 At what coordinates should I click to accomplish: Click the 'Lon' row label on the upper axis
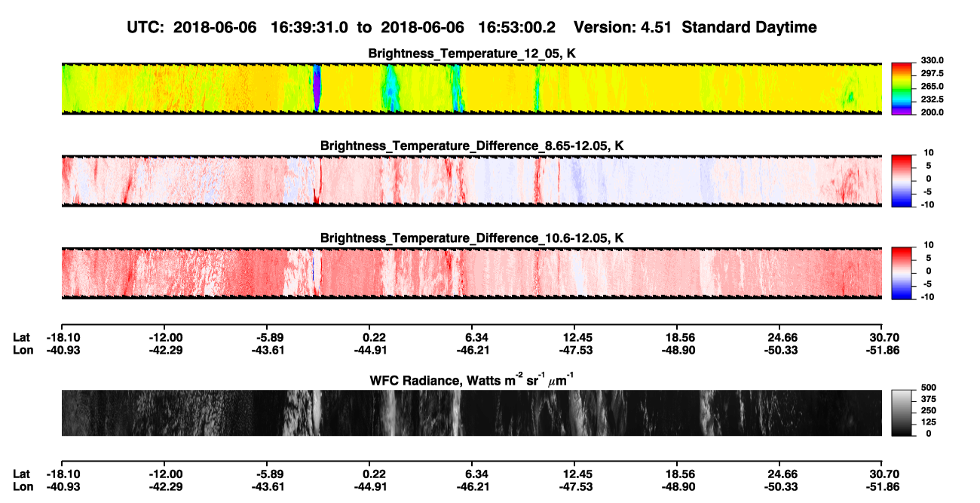pyautogui.click(x=22, y=350)
